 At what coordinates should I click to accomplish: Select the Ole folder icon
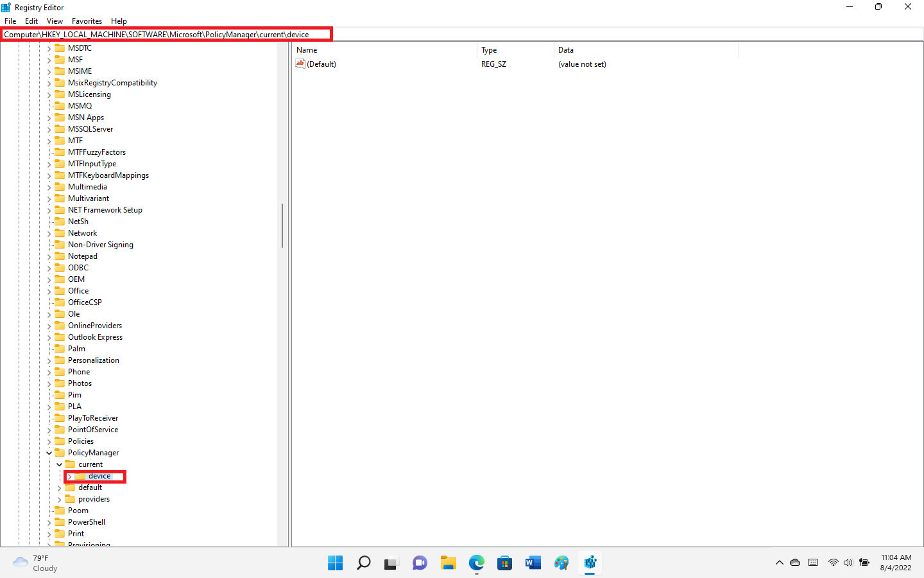click(60, 314)
